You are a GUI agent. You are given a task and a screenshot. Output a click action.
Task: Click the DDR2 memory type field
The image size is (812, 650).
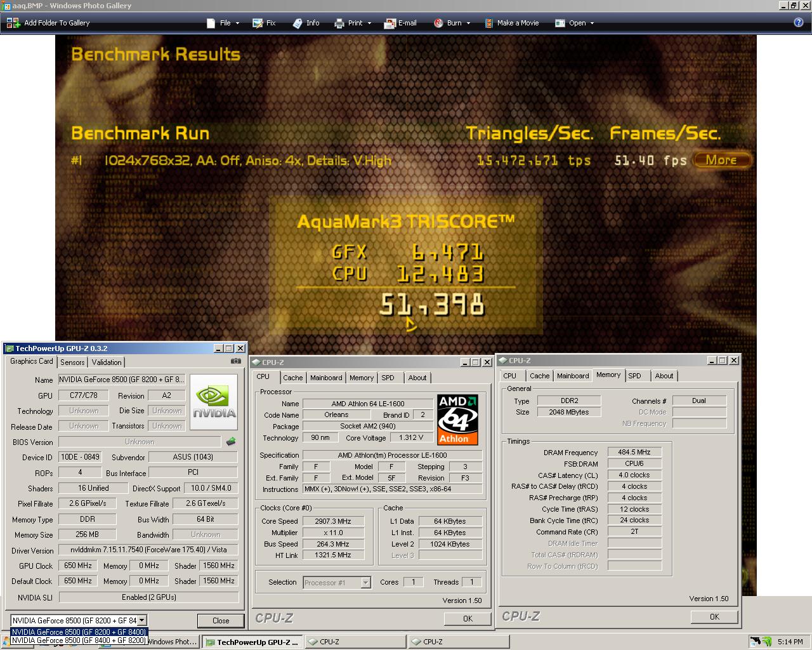569,401
